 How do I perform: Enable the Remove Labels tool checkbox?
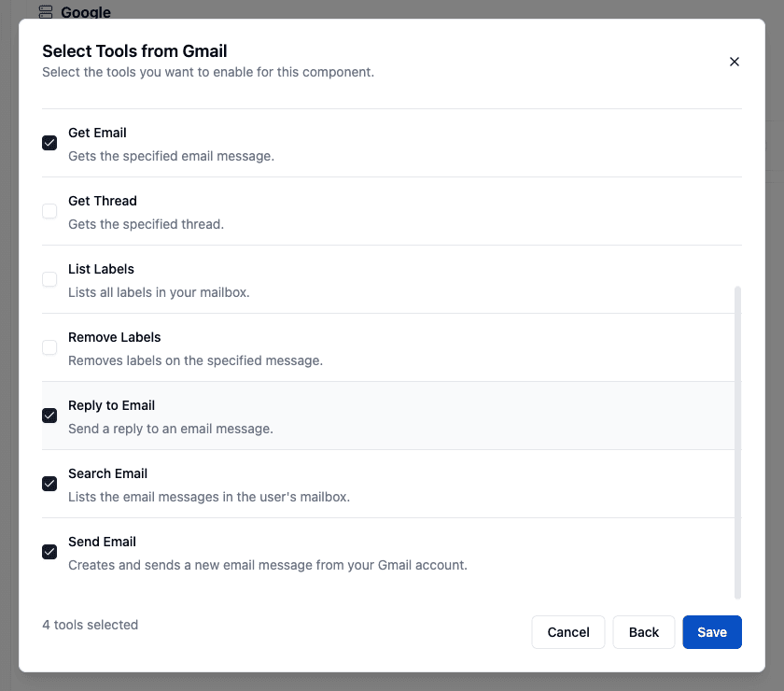click(49, 347)
